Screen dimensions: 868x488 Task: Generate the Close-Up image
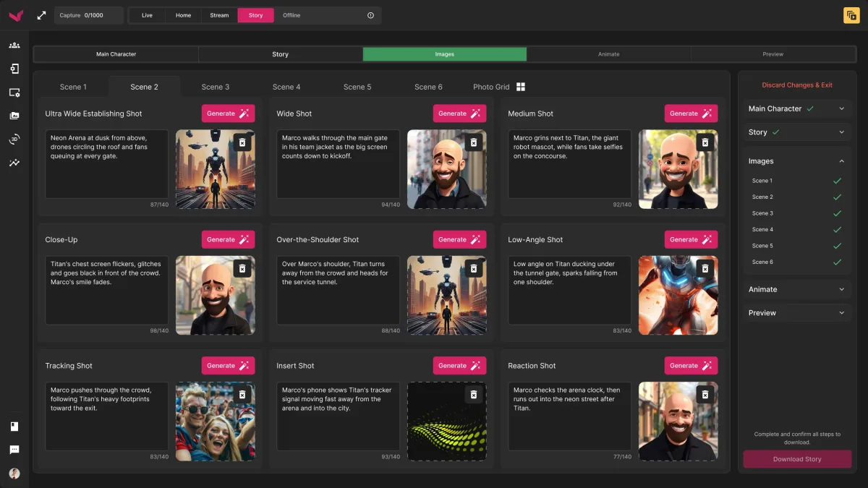(x=228, y=239)
